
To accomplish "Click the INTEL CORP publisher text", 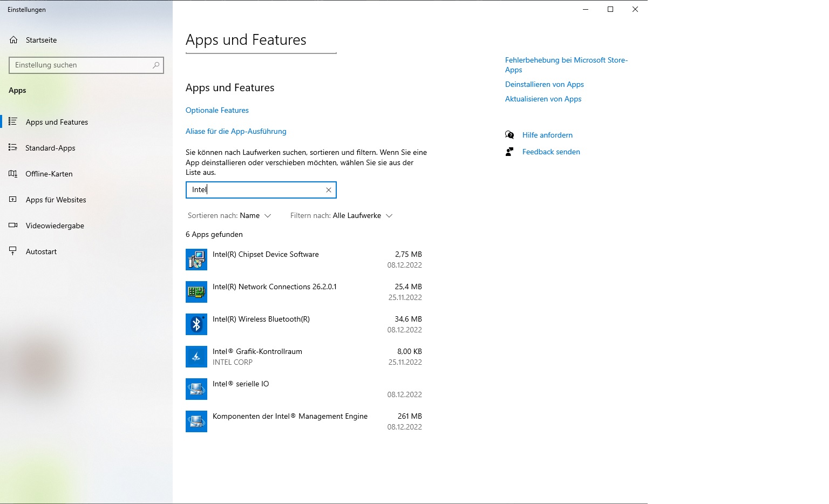I will click(x=233, y=362).
